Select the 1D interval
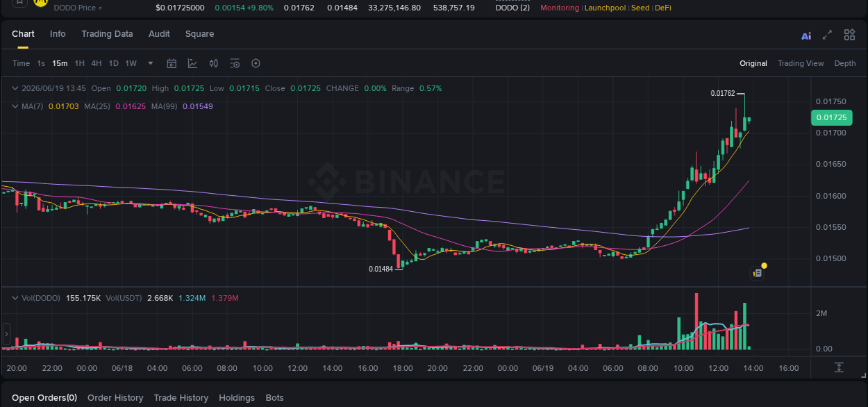 tap(113, 63)
